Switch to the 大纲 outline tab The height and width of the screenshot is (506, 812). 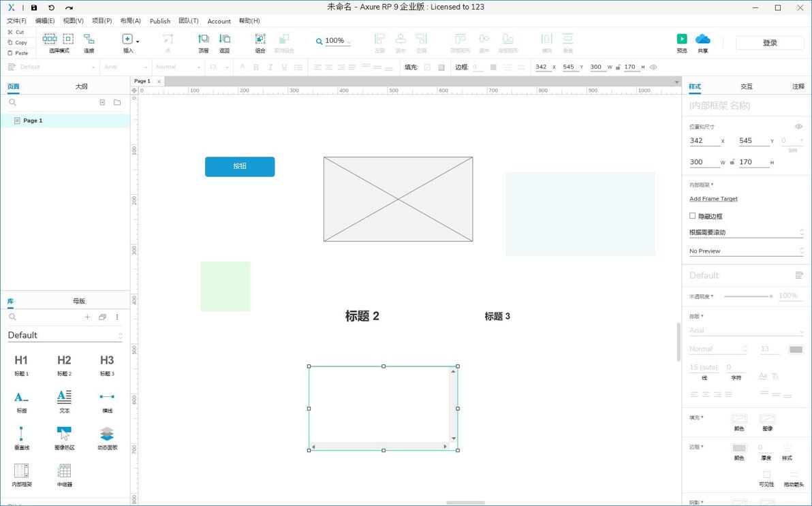[x=81, y=86]
